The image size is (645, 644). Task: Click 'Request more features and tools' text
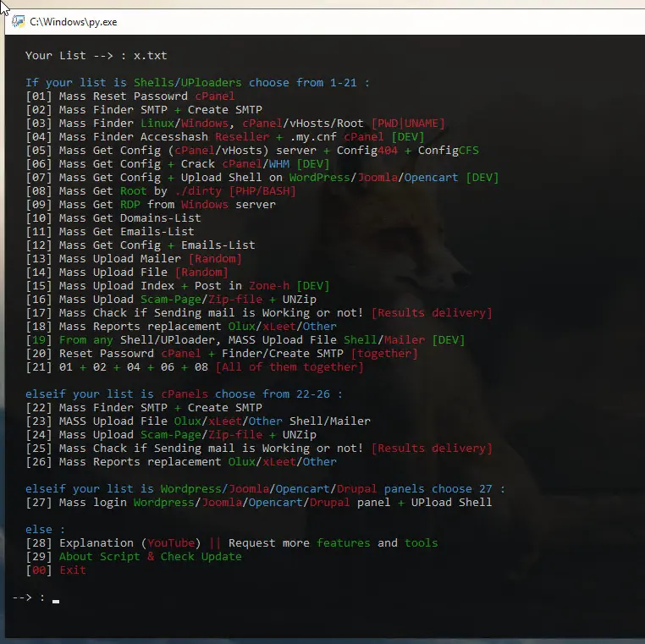pyautogui.click(x=334, y=542)
